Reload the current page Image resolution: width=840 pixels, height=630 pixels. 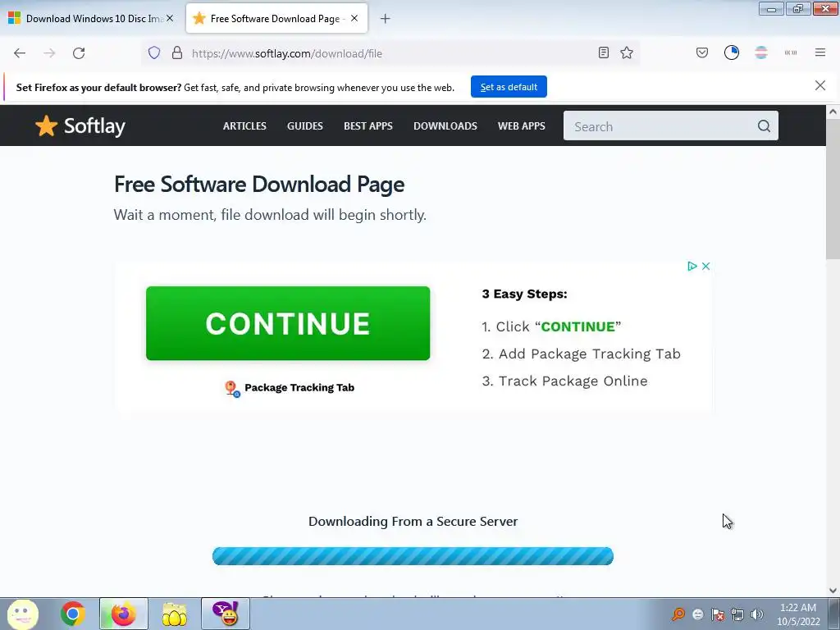coord(79,53)
